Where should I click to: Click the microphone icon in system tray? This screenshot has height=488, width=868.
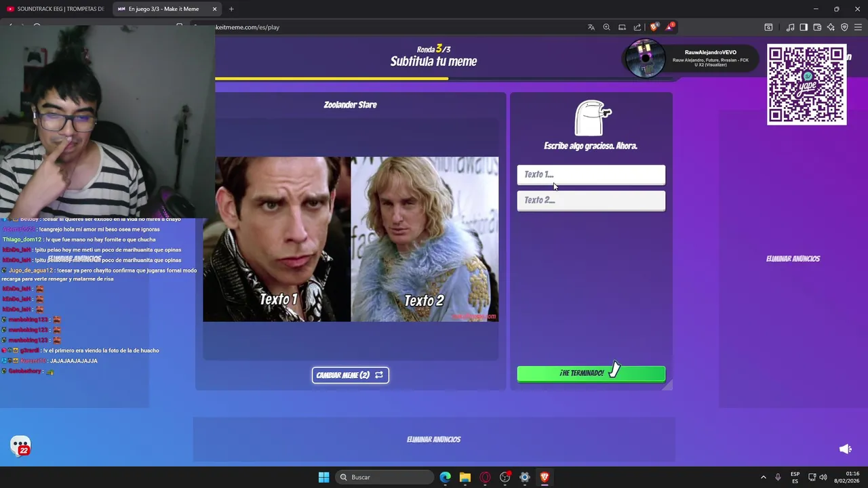[778, 477]
